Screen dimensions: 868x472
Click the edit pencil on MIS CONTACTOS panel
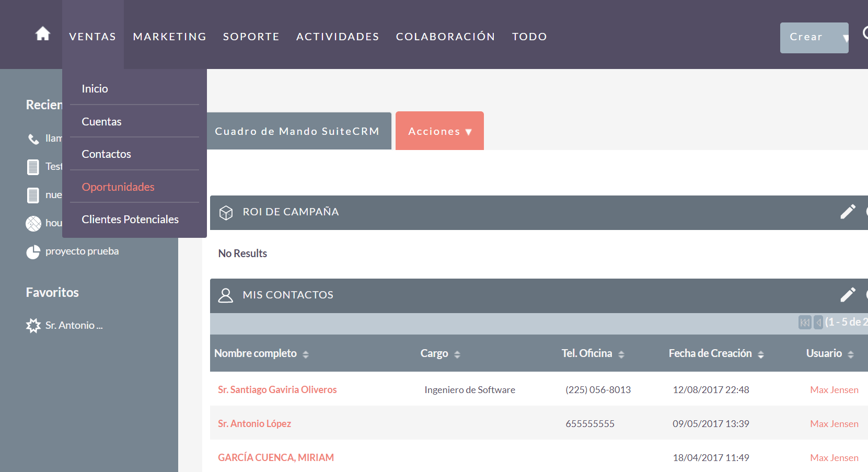[x=848, y=295]
